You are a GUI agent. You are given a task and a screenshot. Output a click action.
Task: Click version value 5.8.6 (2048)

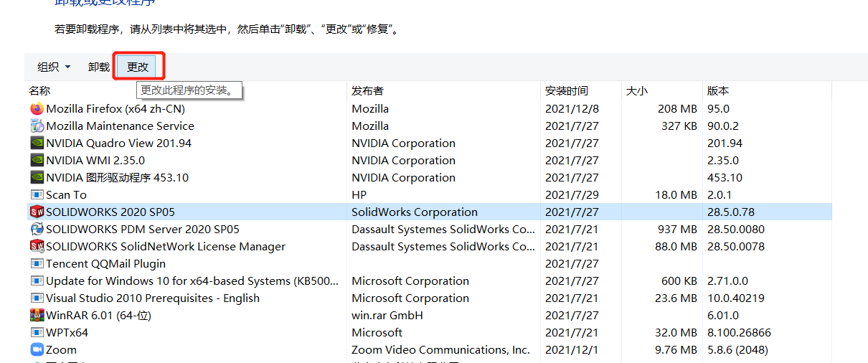pyautogui.click(x=737, y=350)
